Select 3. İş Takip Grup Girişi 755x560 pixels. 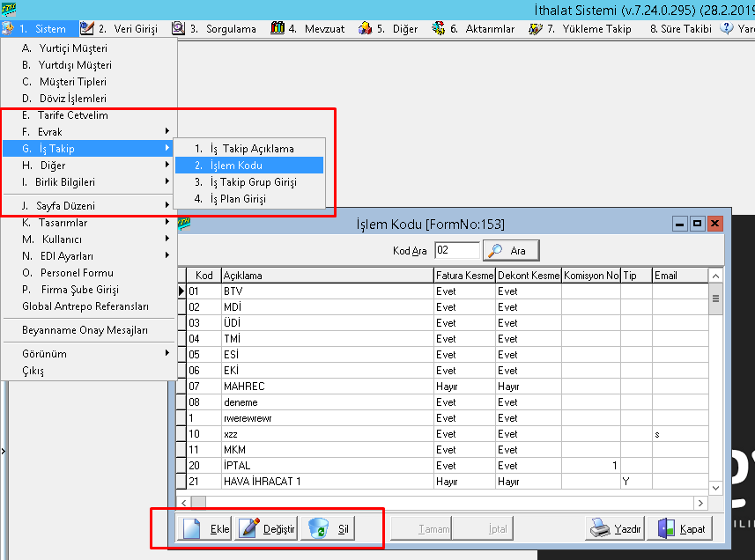tap(249, 182)
